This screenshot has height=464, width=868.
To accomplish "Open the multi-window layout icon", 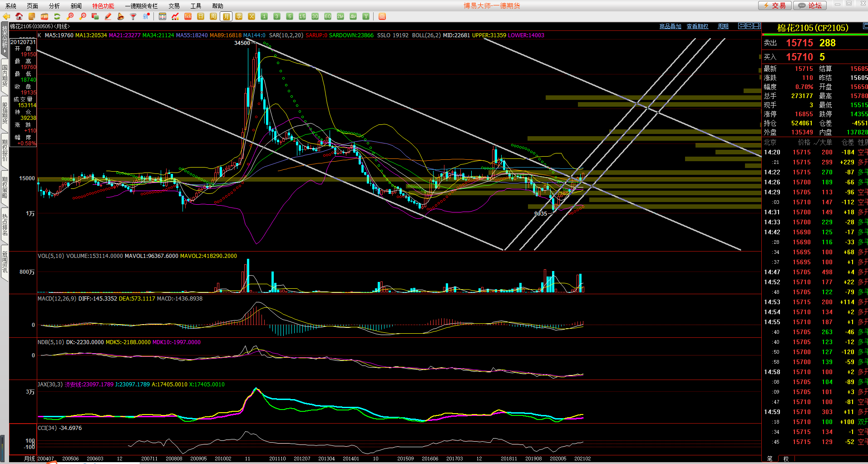I will [x=95, y=16].
